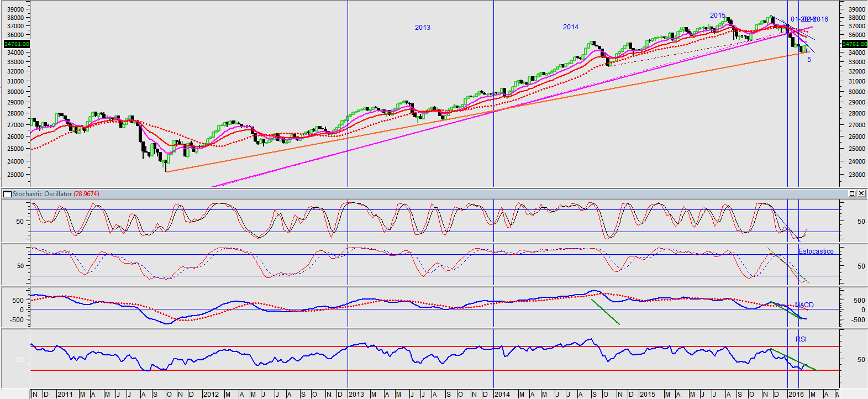Click 23000 on the left price axis
This screenshot has width=868, height=399.
[x=15, y=175]
